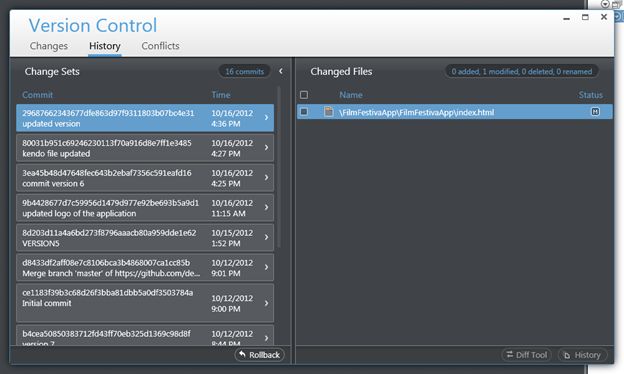624x374 pixels.
Task: Click the modified status icon for index.html
Action: (595, 112)
